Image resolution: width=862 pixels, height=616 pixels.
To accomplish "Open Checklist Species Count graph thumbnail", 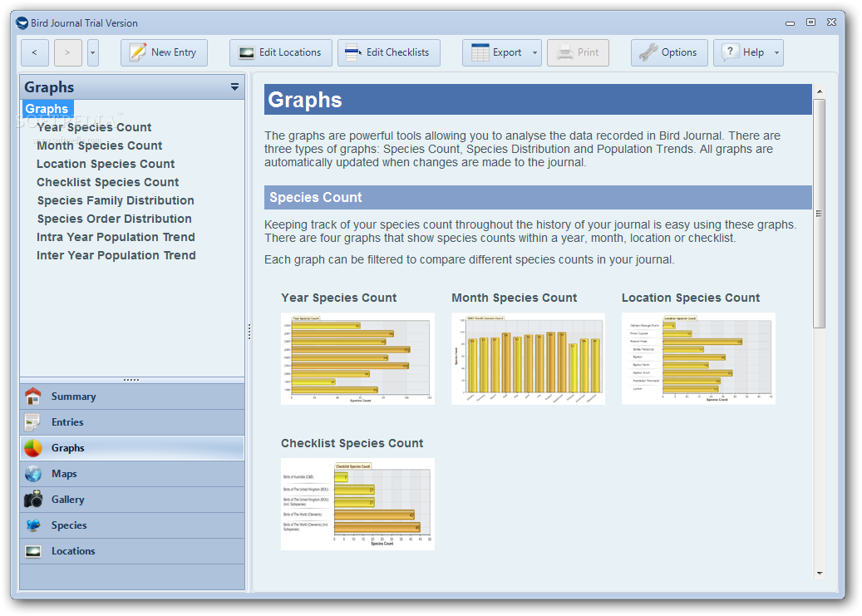I will pyautogui.click(x=358, y=504).
